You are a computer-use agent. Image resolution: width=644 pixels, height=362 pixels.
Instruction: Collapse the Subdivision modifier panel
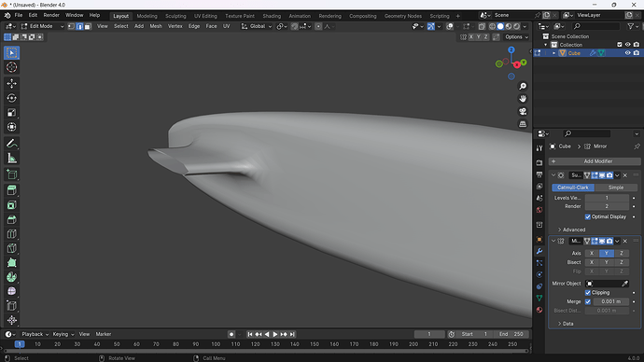553,175
